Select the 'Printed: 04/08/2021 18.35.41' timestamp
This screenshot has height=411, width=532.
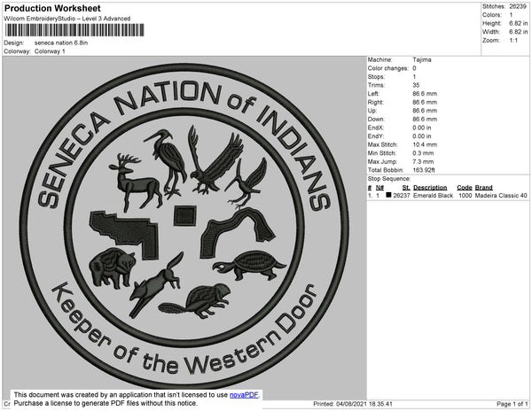(353, 404)
